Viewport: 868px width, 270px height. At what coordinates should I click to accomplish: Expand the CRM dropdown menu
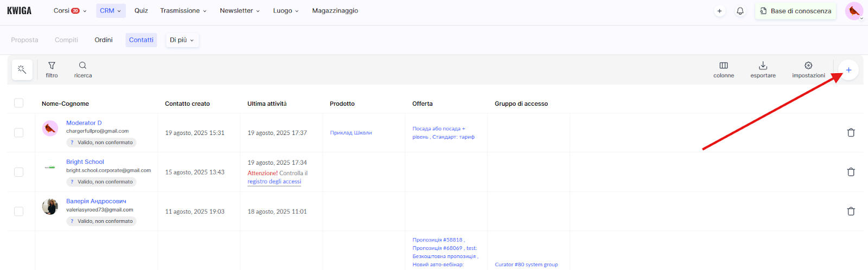(x=111, y=11)
